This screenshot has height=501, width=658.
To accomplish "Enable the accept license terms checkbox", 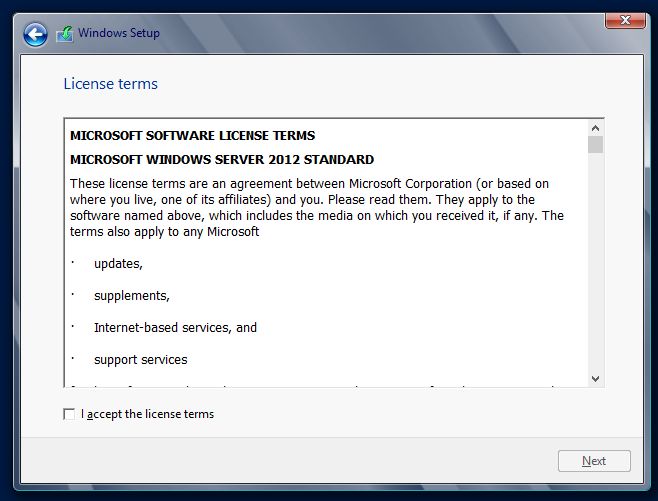I will click(x=69, y=414).
